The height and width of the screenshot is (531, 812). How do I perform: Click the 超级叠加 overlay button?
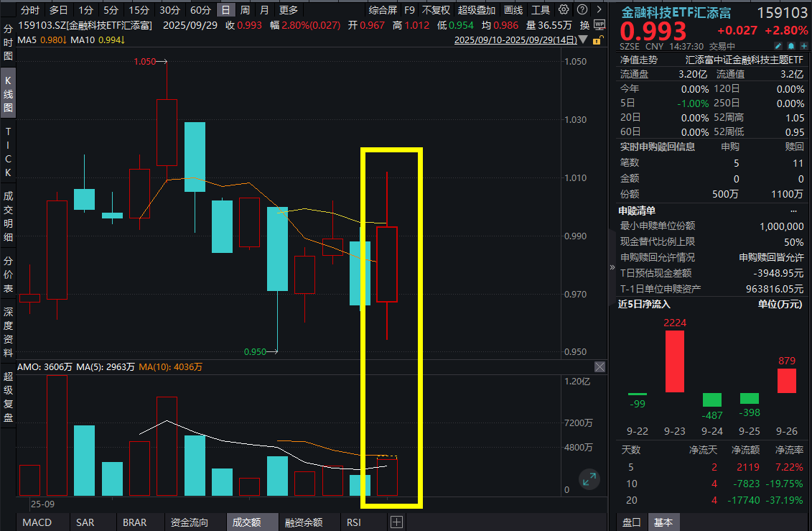pos(477,10)
